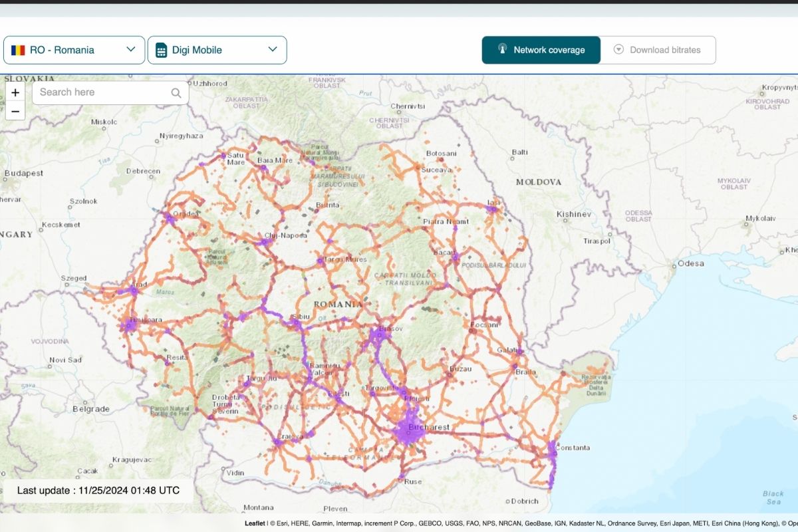The image size is (798, 532).
Task: Click the Romanian flag icon
Action: click(x=19, y=49)
